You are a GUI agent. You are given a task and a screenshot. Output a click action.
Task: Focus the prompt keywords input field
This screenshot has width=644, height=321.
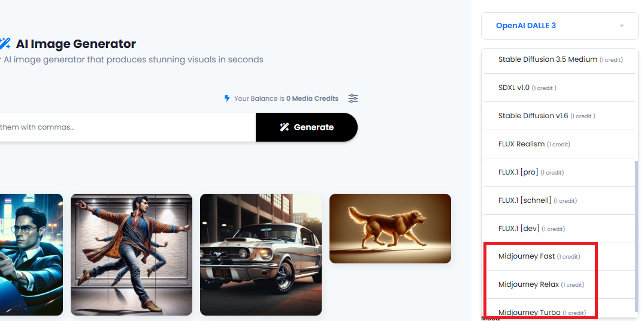tap(128, 127)
